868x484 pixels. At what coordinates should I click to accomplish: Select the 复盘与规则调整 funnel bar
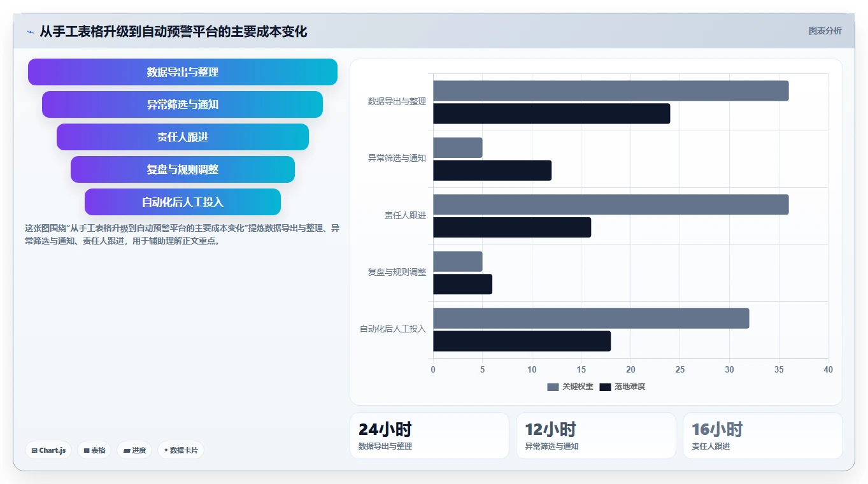coord(183,169)
